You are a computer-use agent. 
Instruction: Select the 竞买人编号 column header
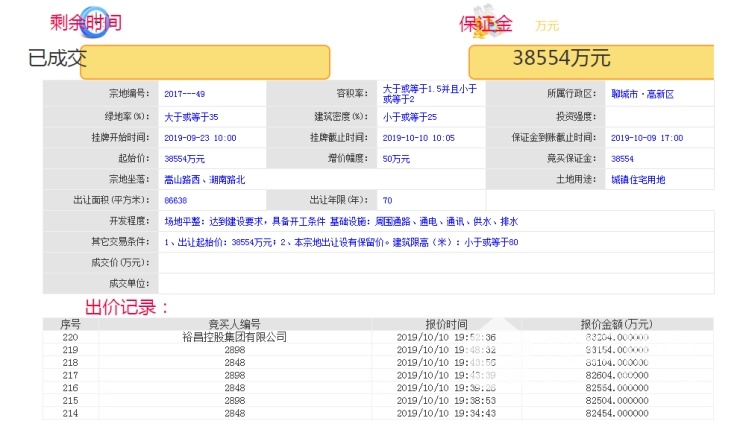coord(234,324)
